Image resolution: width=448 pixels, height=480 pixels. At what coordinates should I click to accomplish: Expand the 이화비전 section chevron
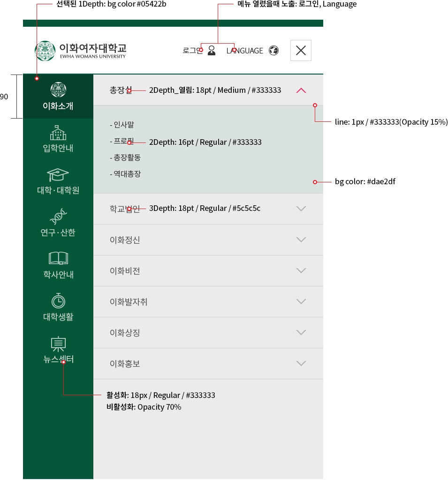[301, 270]
